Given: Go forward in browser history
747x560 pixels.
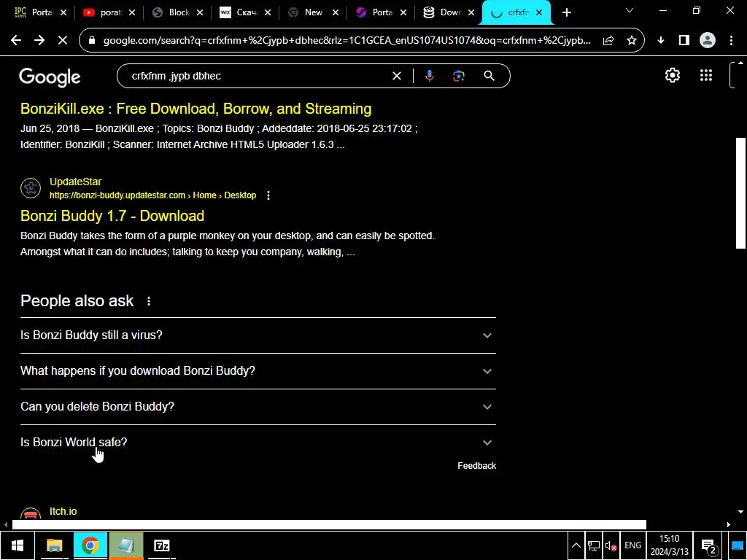Looking at the screenshot, I should click(x=39, y=41).
